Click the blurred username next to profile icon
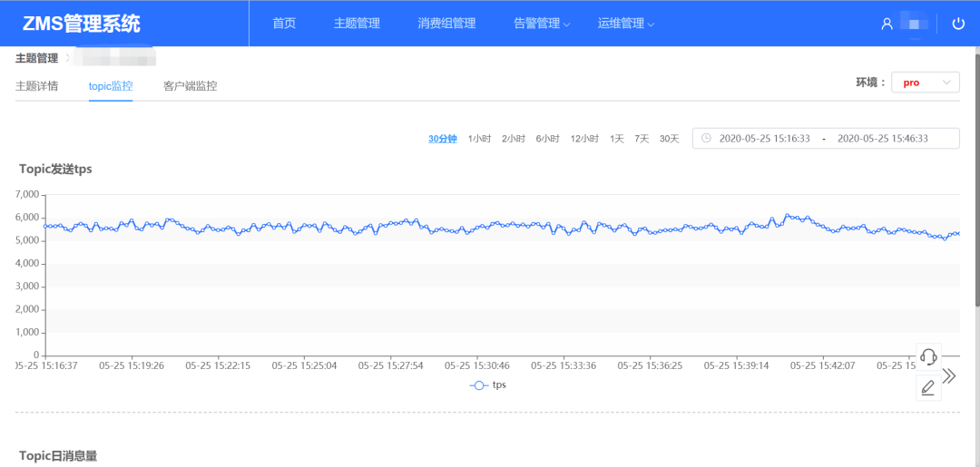 tap(914, 24)
